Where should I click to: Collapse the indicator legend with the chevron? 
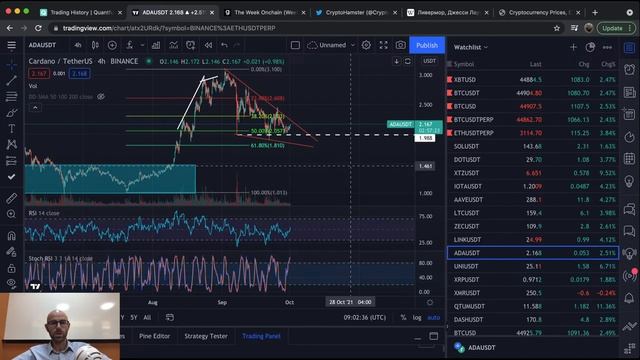[x=35, y=108]
